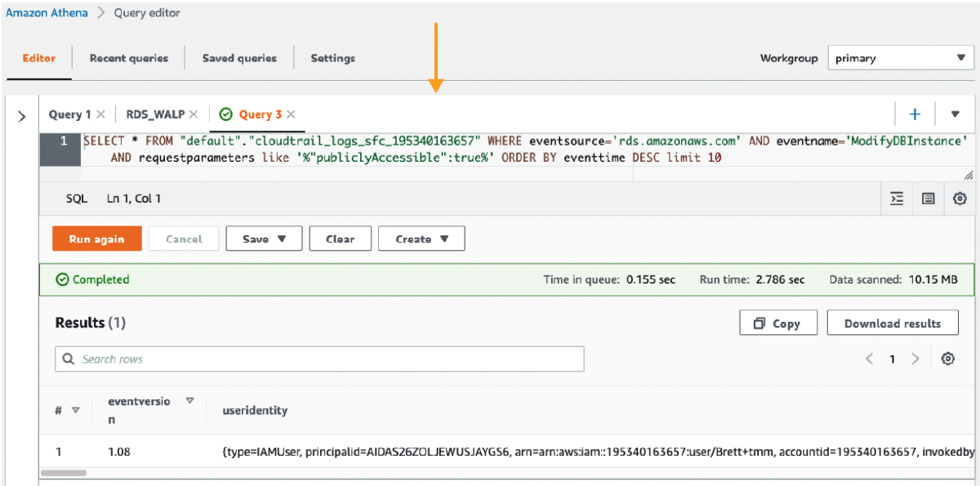
Task: Open the query editor settings gear
Action: pos(960,198)
